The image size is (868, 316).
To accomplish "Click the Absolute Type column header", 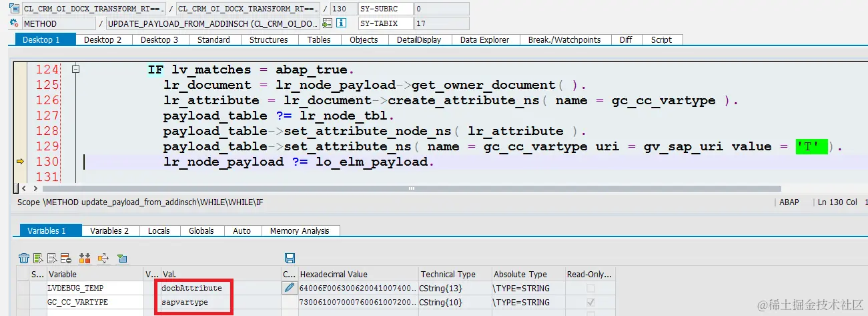I will [528, 274].
